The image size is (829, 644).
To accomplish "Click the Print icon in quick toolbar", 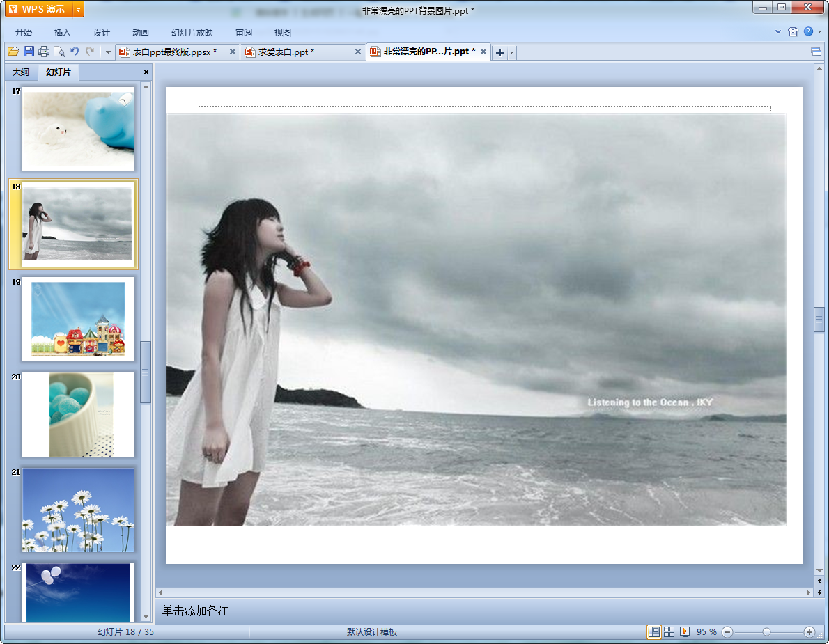I will click(x=44, y=52).
